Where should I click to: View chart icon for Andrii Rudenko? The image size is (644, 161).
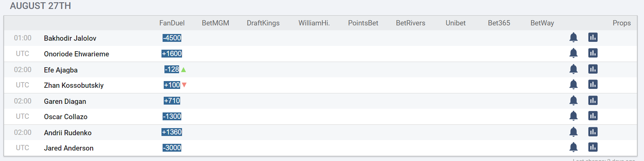click(593, 132)
